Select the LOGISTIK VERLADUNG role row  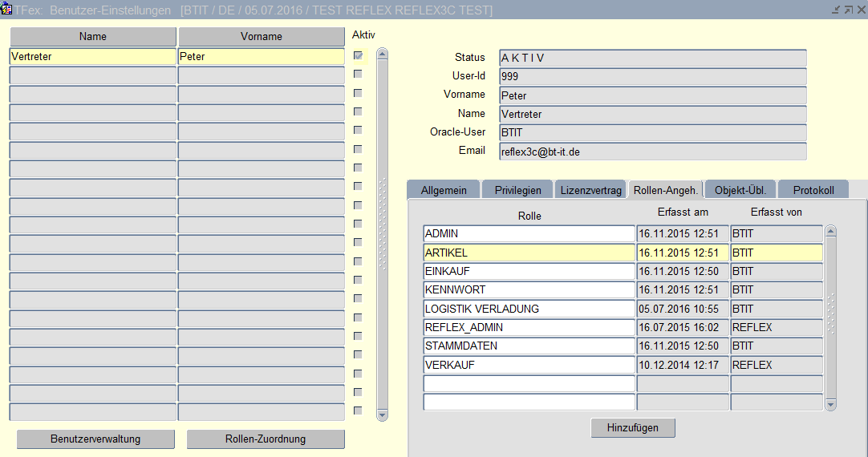click(x=529, y=309)
